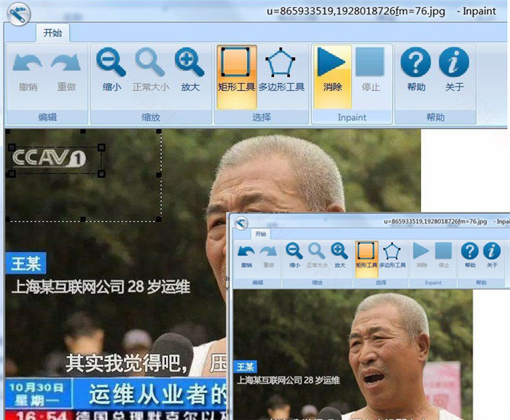The width and height of the screenshot is (510, 420).
Task: Zoom out with 缩小 in main window
Action: (111, 70)
